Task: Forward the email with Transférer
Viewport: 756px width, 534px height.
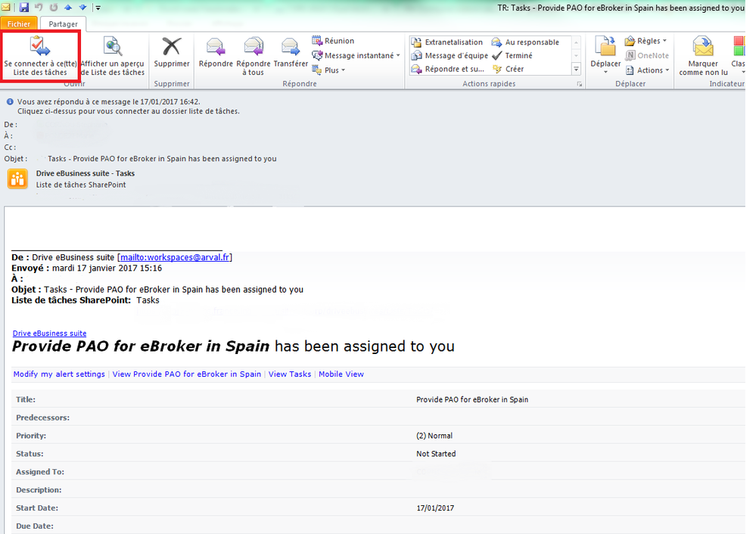Action: [291, 53]
